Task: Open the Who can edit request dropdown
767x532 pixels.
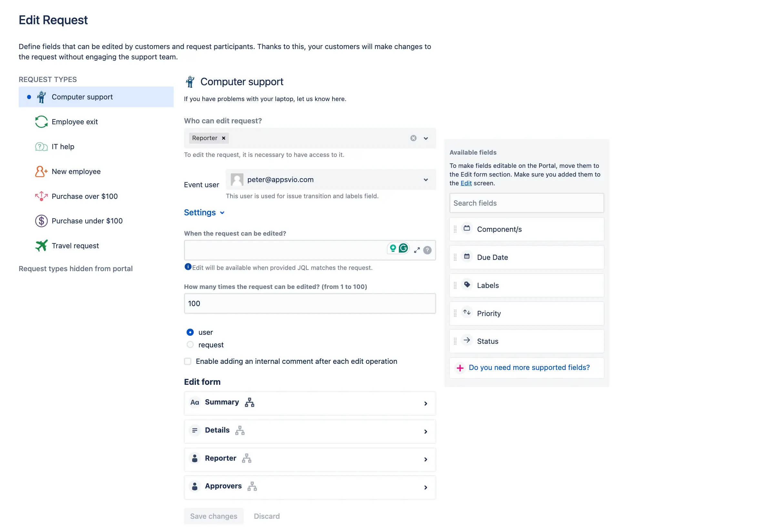Action: (x=426, y=138)
